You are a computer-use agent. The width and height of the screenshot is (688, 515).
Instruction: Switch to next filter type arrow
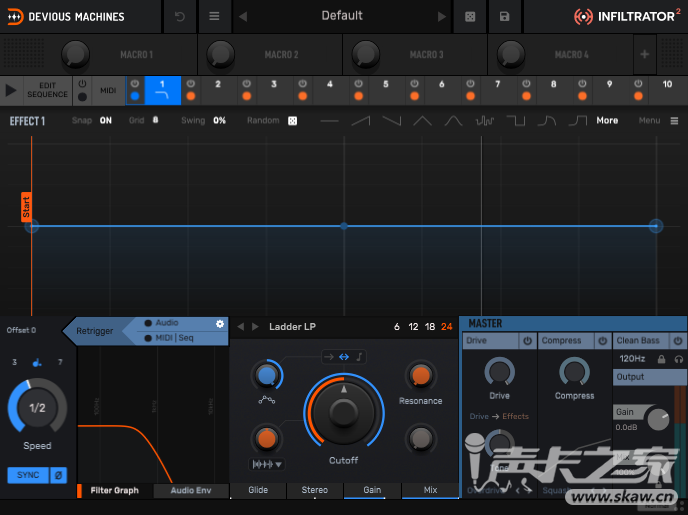pyautogui.click(x=255, y=327)
